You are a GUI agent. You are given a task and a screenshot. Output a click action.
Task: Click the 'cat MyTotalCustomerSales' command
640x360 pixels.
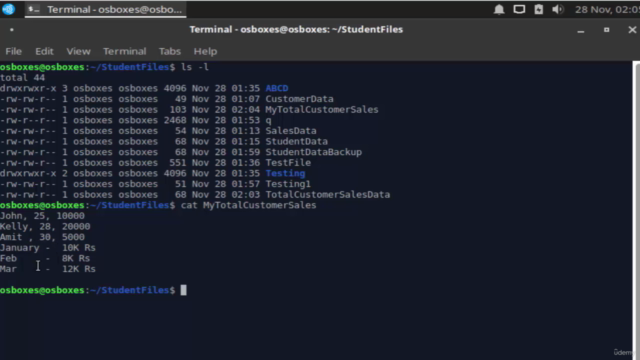pyautogui.click(x=248, y=205)
